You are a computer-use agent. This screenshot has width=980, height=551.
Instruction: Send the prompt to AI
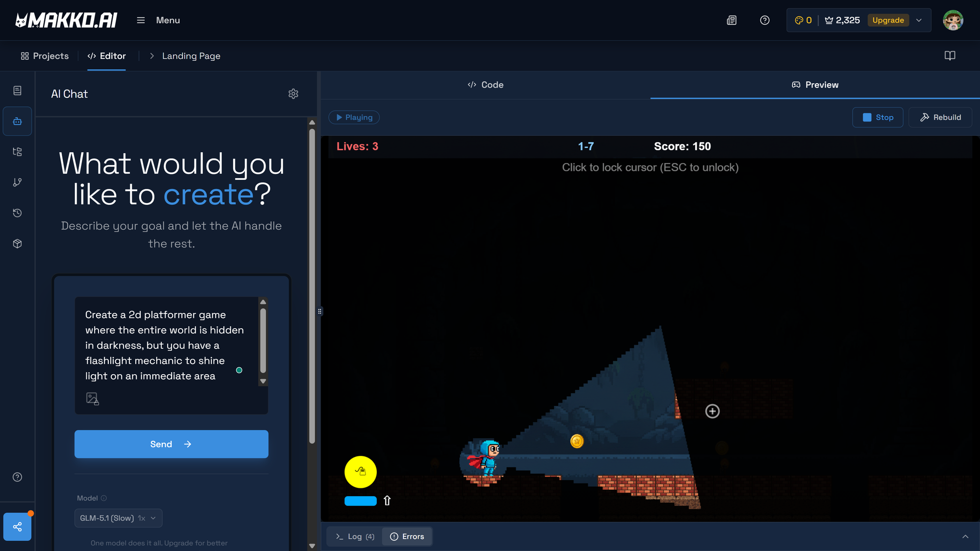[x=171, y=444]
